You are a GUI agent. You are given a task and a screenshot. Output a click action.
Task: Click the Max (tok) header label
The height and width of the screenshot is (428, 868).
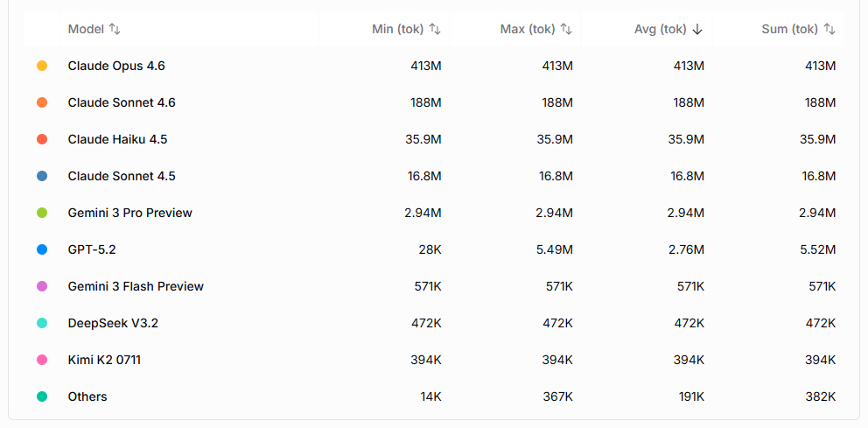click(x=528, y=30)
